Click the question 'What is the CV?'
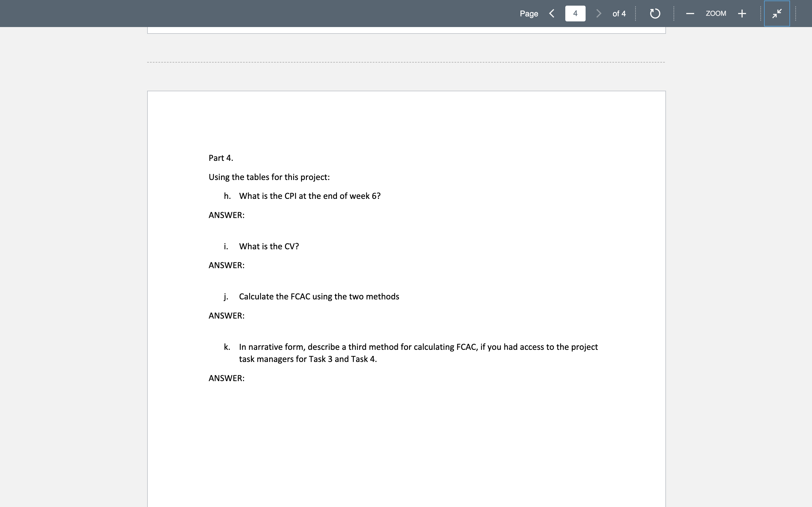 tap(269, 246)
